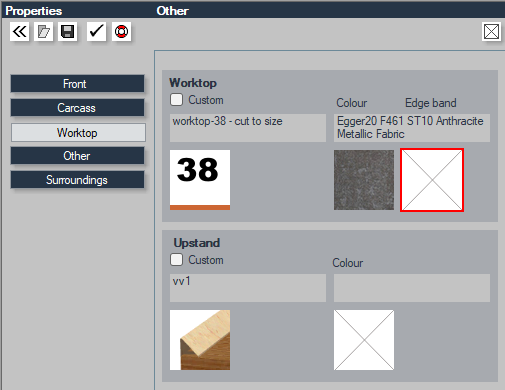The image size is (505, 390).
Task: Select the wooden upstand profile thumbnail
Action: point(200,340)
